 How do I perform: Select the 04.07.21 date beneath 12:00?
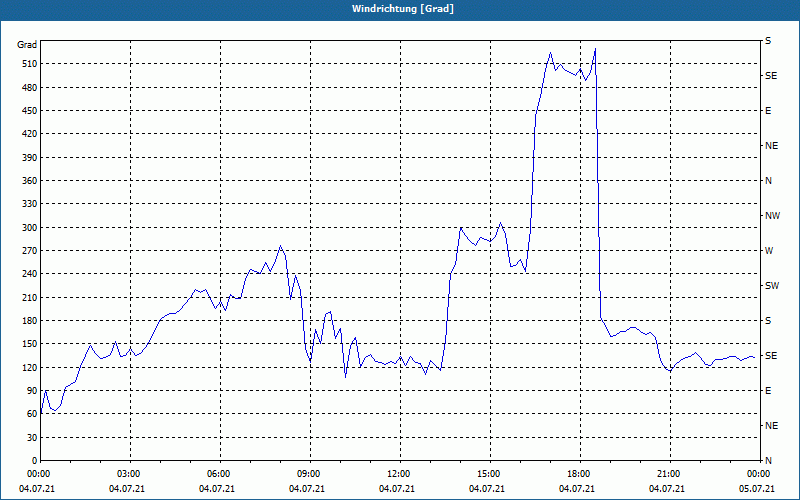(x=396, y=489)
